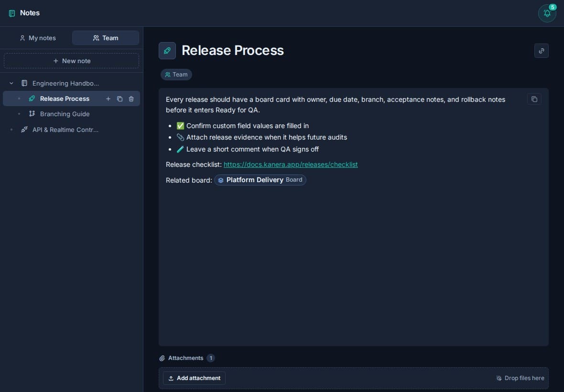Click 'Leave a short comment' bullet
The height and width of the screenshot is (392, 564).
(x=248, y=149)
